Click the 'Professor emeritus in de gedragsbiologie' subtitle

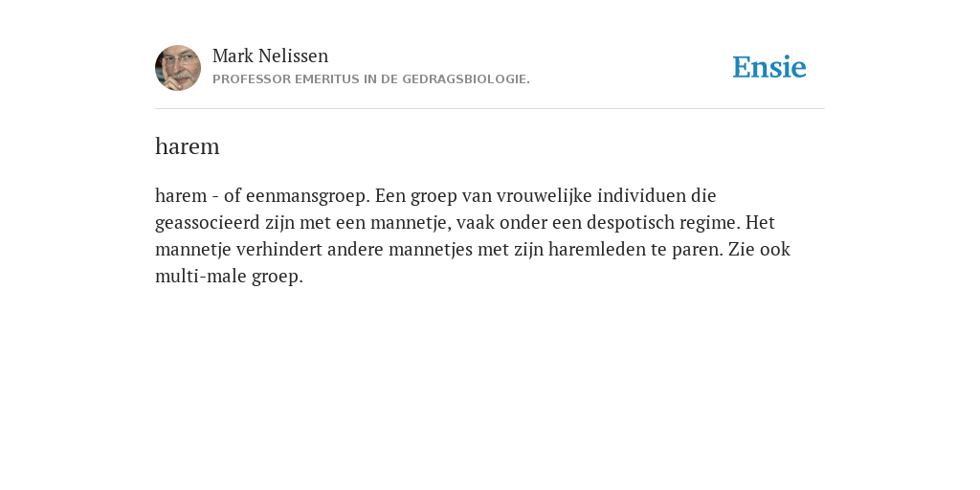[371, 79]
